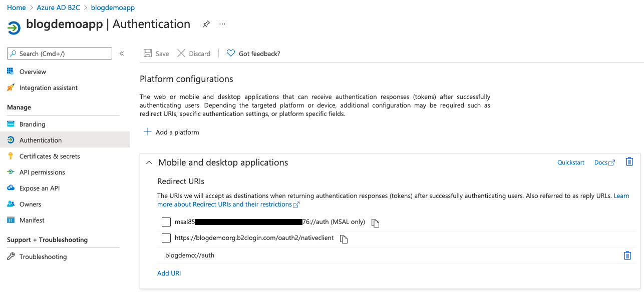644x294 pixels.
Task: Click the blogdemoapp breadcrumb link
Action: [x=113, y=7]
